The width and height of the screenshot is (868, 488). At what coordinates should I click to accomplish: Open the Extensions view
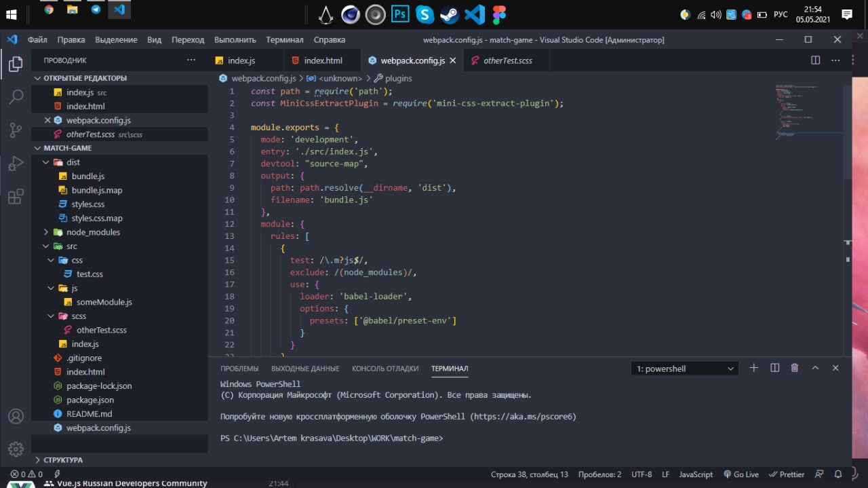tap(16, 197)
